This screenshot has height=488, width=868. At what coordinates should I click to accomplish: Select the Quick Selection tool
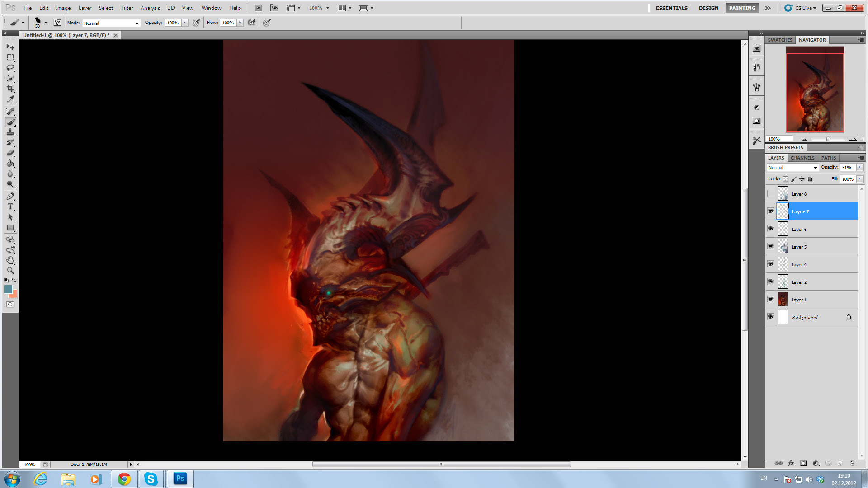pos(10,78)
